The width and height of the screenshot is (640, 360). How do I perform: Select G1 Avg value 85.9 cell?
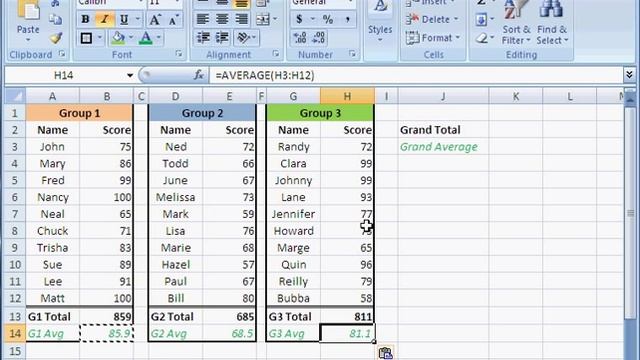tap(107, 333)
